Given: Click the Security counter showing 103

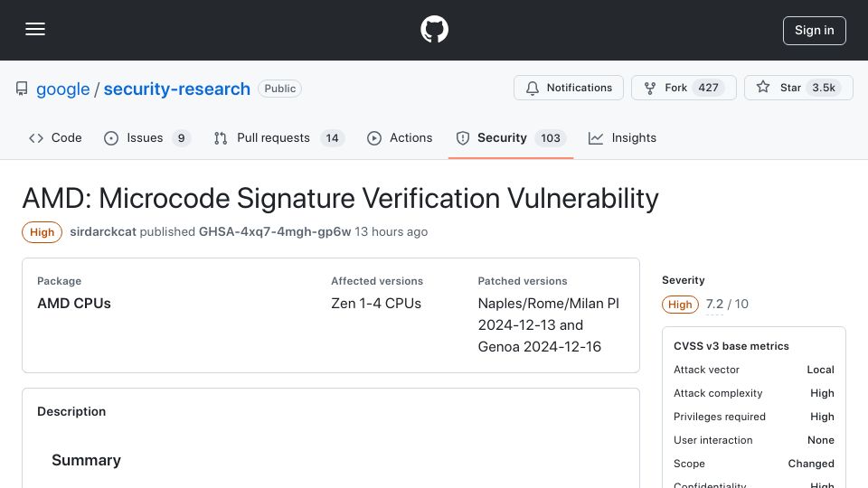Looking at the screenshot, I should click(551, 137).
